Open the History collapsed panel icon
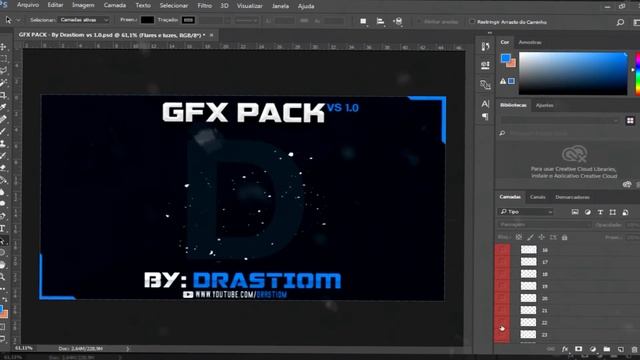640x360 pixels. [x=485, y=47]
